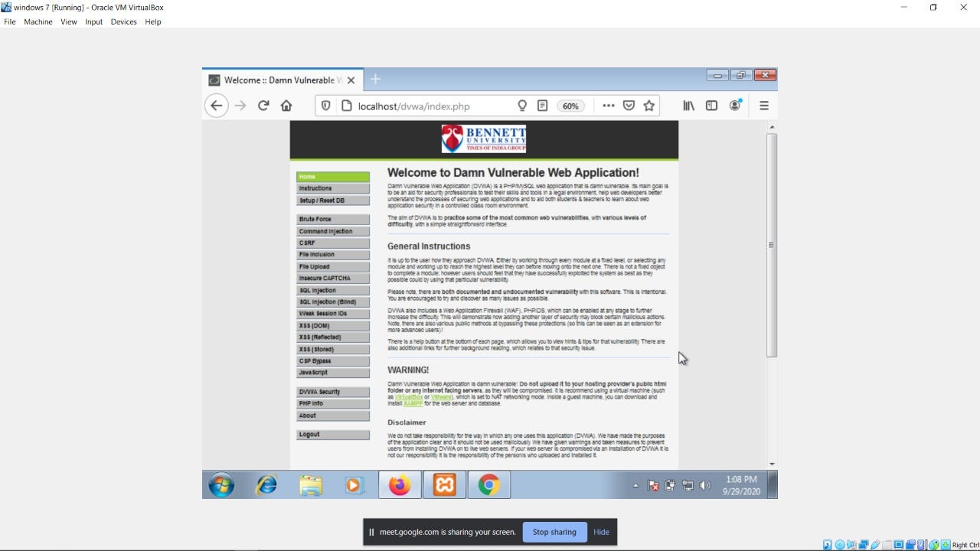Bookmark this page with the star
980x551 pixels.
pos(649,106)
